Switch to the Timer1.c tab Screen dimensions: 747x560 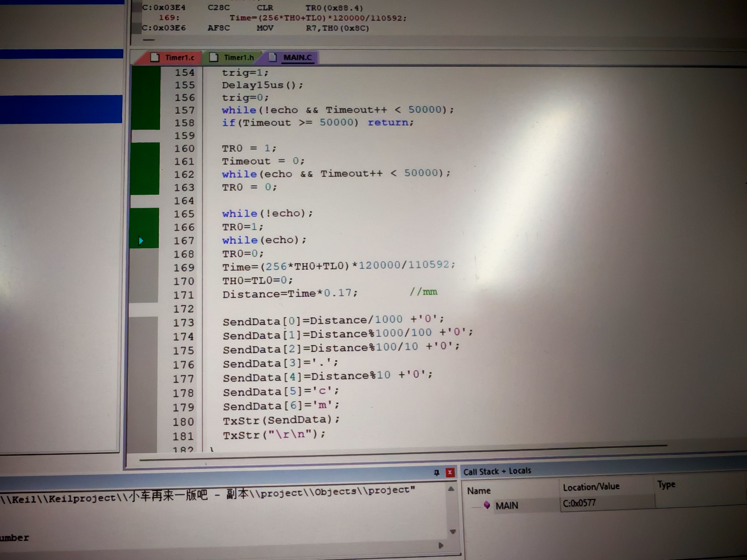(x=179, y=58)
